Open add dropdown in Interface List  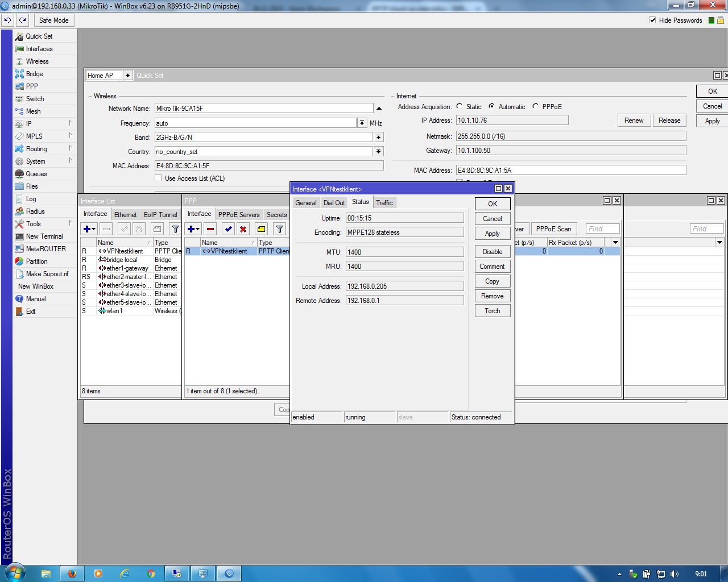(x=90, y=229)
